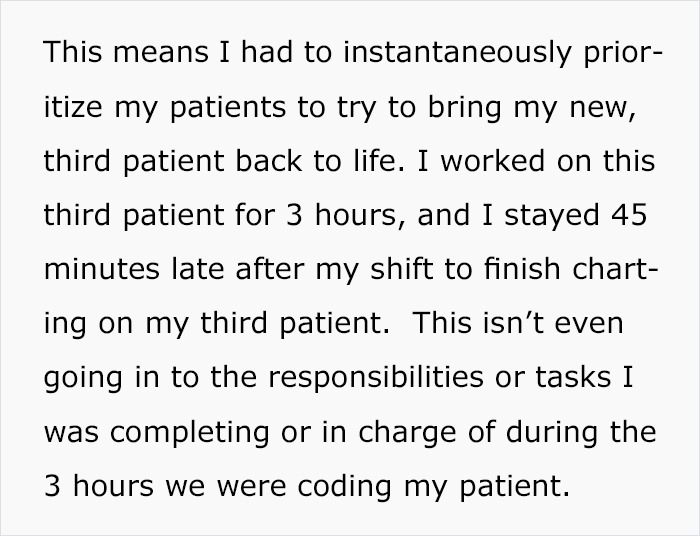Click the word "worked"
The width and height of the screenshot is (700, 536).
coord(493,161)
